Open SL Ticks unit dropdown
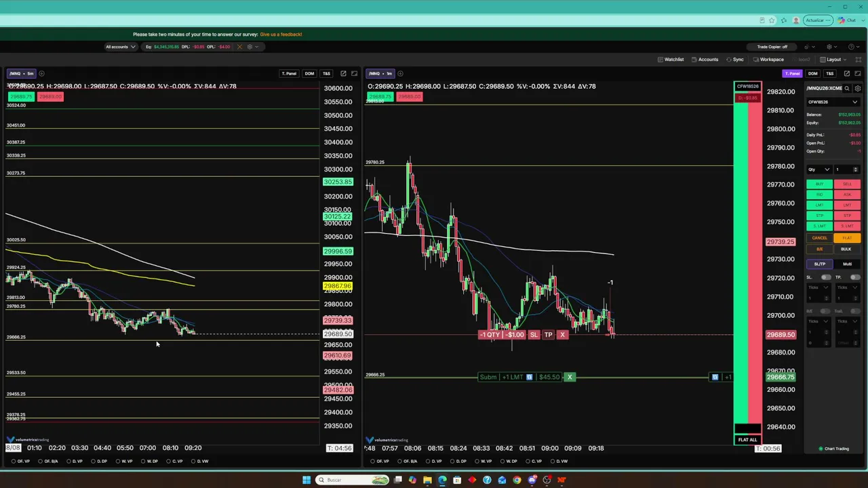868x488 pixels. pos(818,287)
